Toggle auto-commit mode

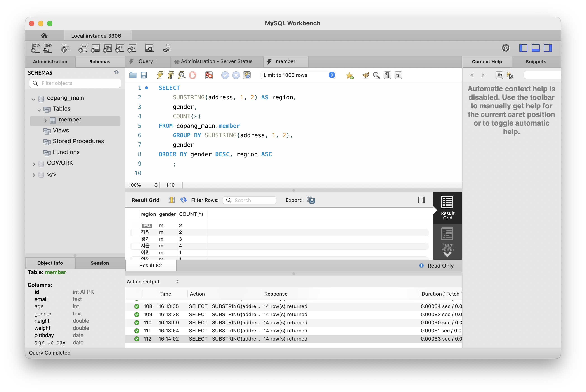247,75
